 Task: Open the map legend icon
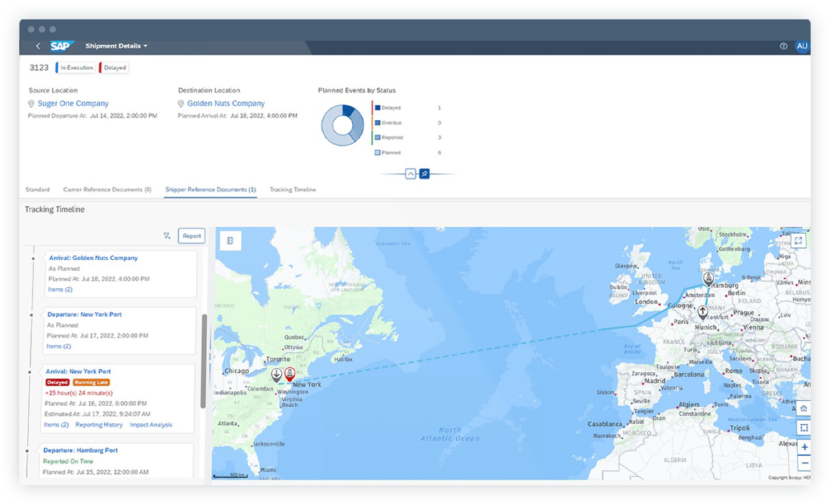tap(231, 240)
